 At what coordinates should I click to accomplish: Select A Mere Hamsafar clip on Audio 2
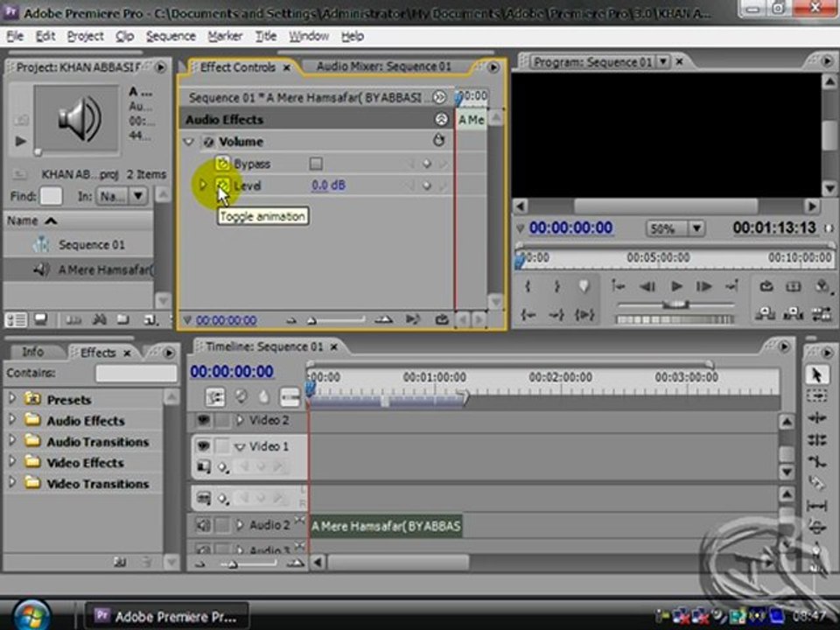(386, 526)
